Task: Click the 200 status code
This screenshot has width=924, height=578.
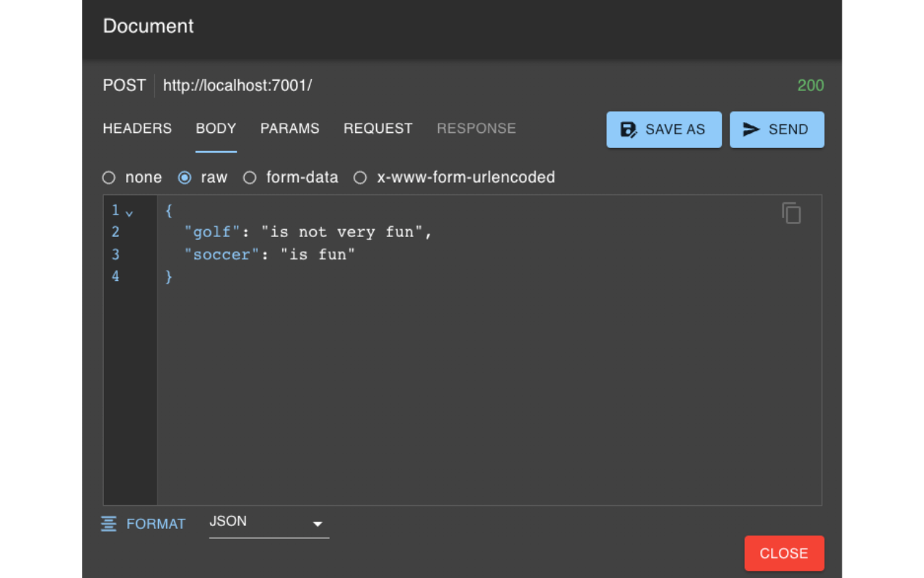Action: pos(811,85)
